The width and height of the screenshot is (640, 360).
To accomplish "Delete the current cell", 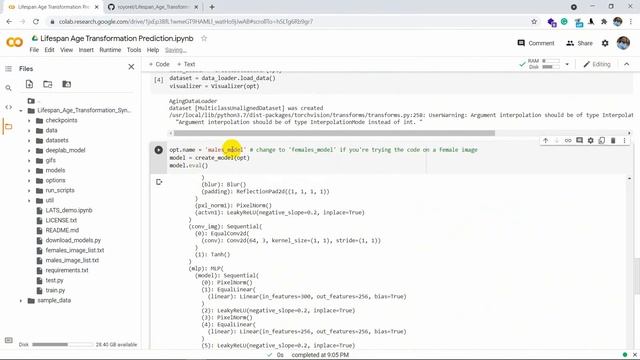I will (x=613, y=140).
